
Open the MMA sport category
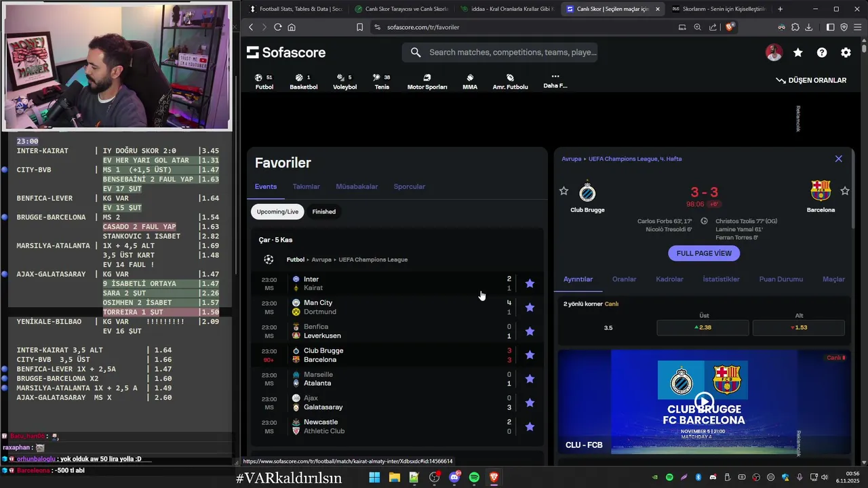pos(470,81)
